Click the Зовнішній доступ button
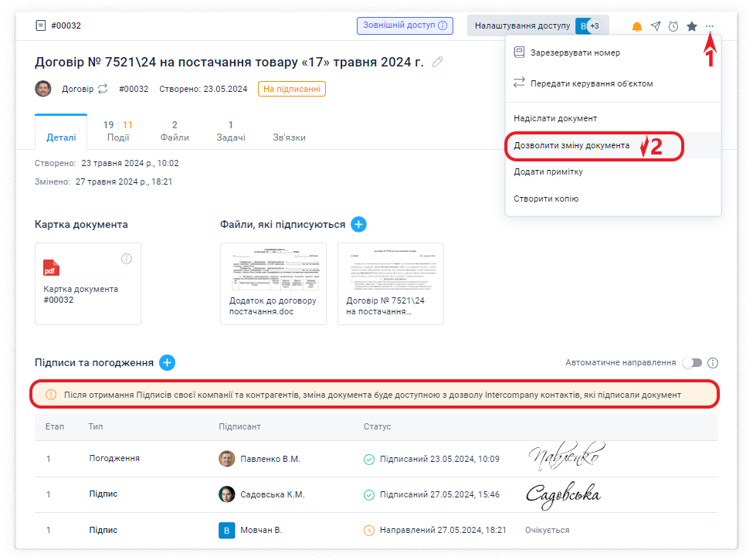The width and height of the screenshot is (753, 560). [x=405, y=25]
